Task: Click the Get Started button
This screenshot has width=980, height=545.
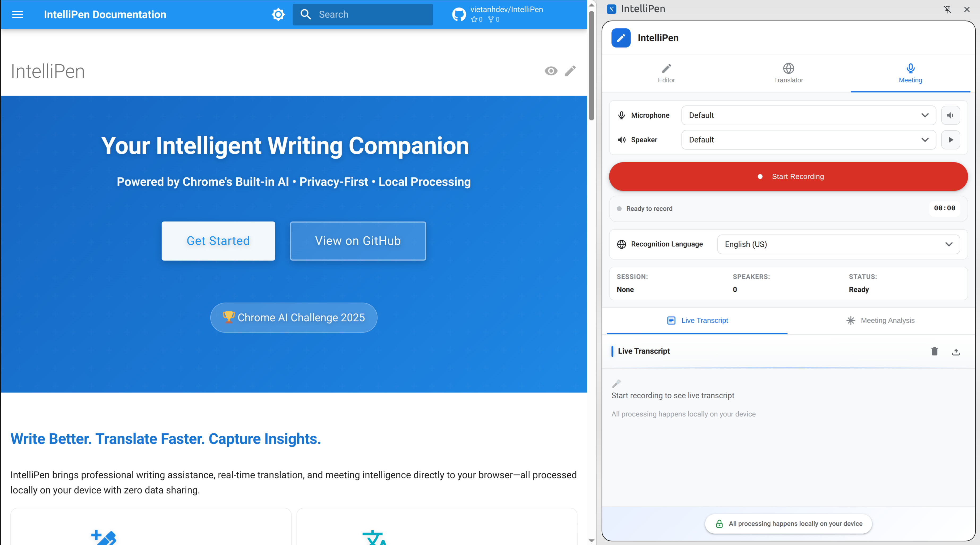Action: (218, 241)
